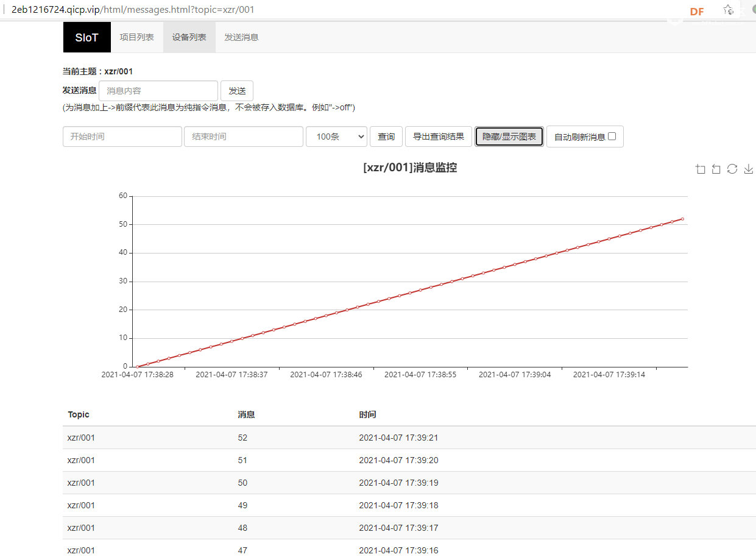The width and height of the screenshot is (756, 557).
Task: Enable the 自动刷新消息 checkbox
Action: click(x=612, y=137)
